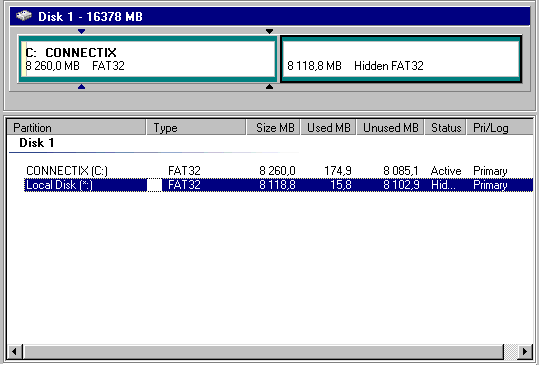
Task: Click the horizontal scrollbar left arrow
Action: [15, 352]
